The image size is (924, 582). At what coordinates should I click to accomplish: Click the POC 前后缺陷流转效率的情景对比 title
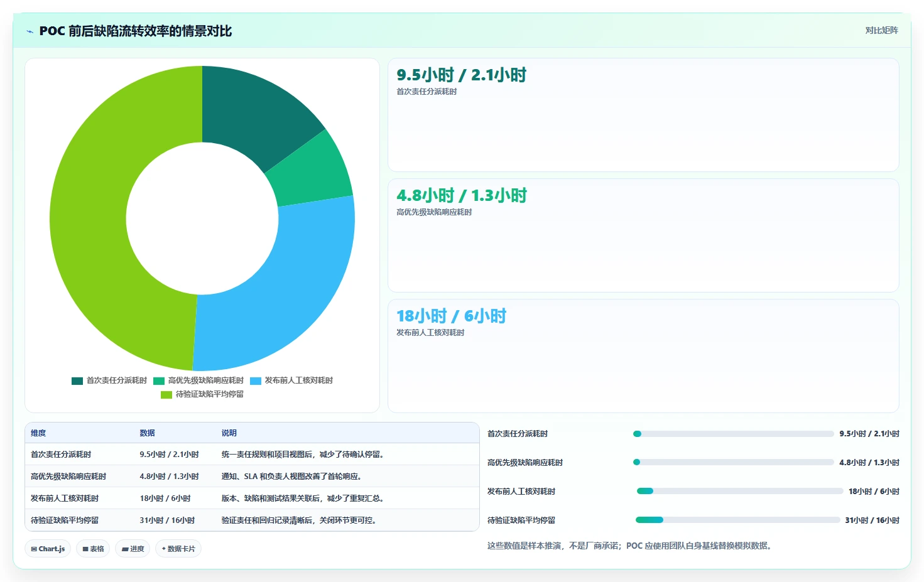tap(136, 31)
